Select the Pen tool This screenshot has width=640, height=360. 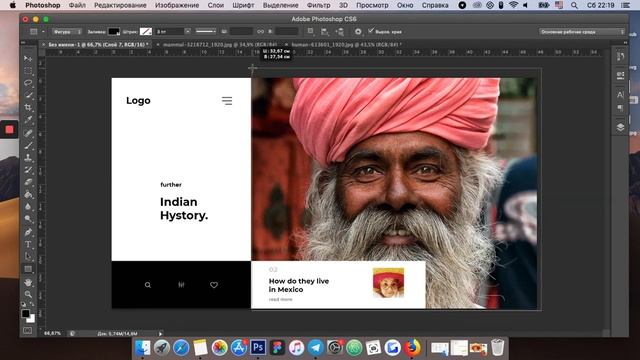click(28, 232)
